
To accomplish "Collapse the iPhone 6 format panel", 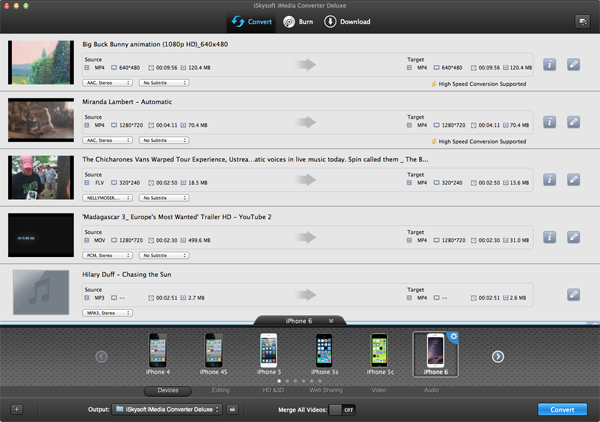I will (x=331, y=321).
